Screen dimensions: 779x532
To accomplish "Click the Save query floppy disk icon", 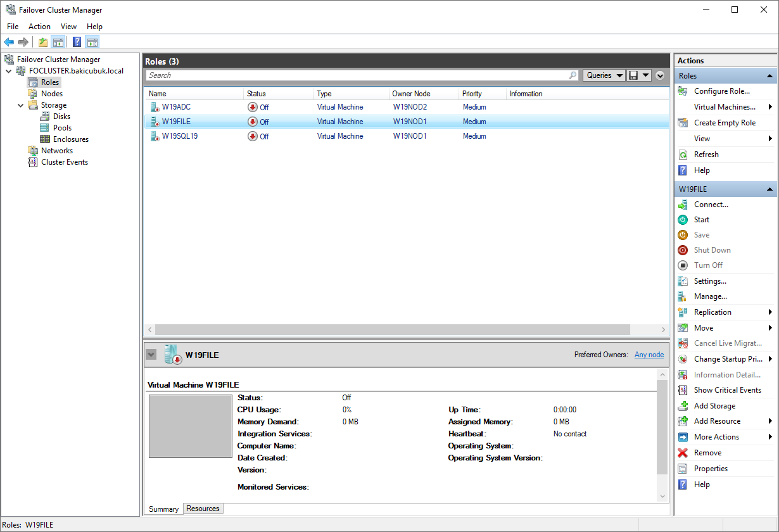I will (633, 75).
